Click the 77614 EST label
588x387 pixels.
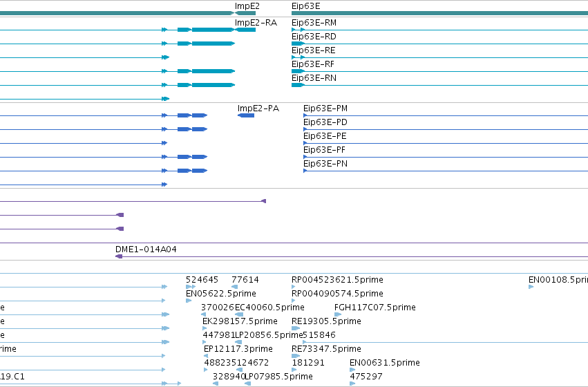coord(245,280)
